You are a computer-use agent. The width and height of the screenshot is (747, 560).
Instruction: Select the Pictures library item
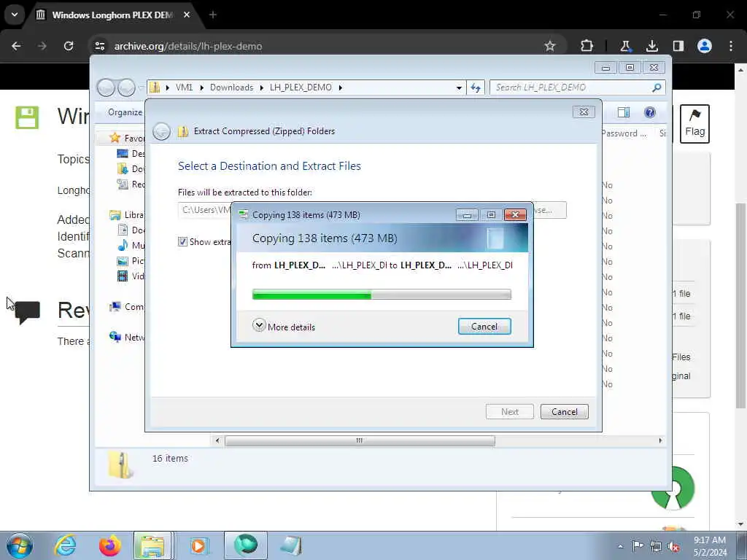[131, 261]
